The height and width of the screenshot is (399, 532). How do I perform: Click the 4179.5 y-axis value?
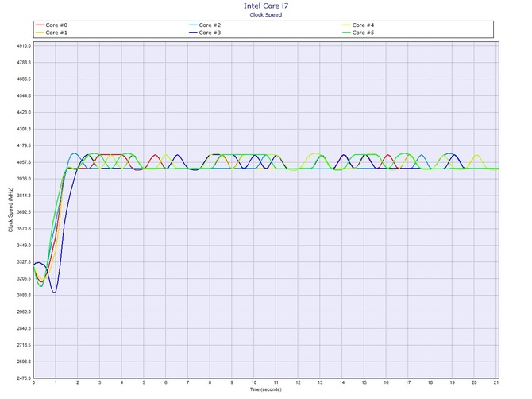pos(24,145)
